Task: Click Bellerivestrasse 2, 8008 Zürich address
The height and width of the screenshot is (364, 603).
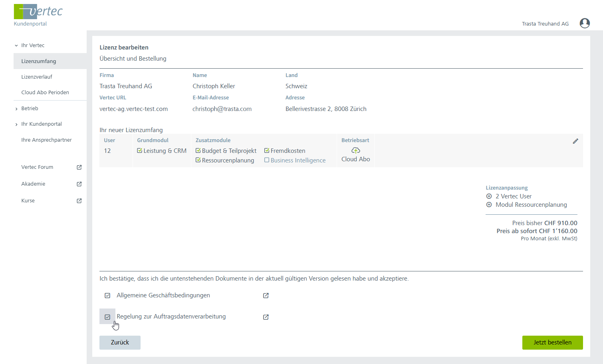Action: pyautogui.click(x=326, y=109)
